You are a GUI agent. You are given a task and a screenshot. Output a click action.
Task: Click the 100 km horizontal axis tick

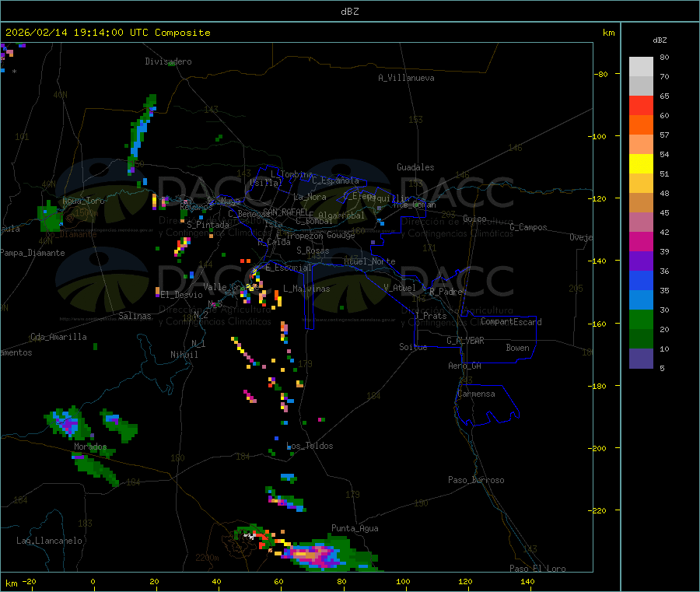pyautogui.click(x=403, y=581)
